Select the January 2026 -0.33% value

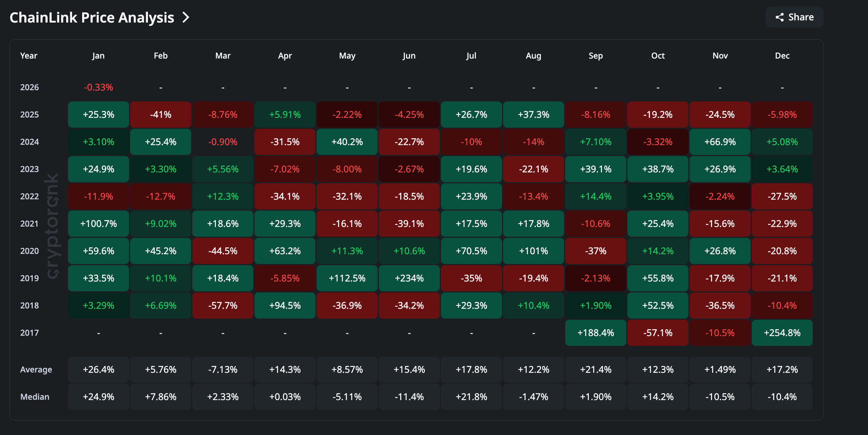click(x=99, y=87)
